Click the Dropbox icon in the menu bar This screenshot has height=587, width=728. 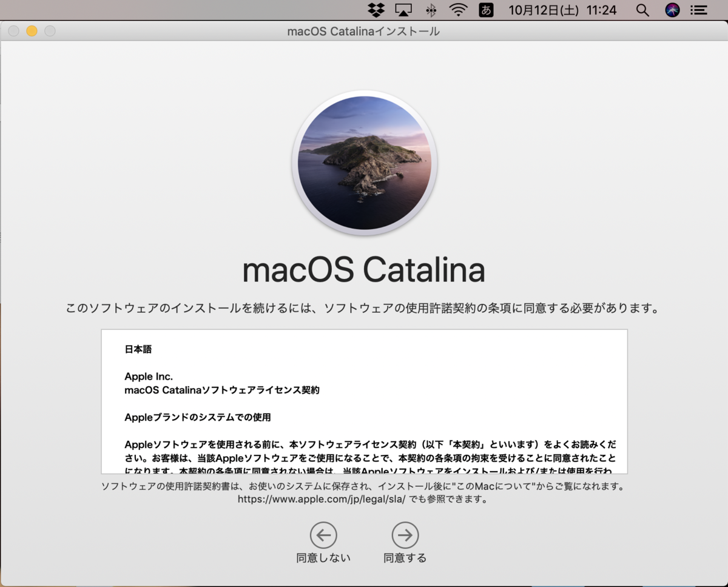[376, 10]
